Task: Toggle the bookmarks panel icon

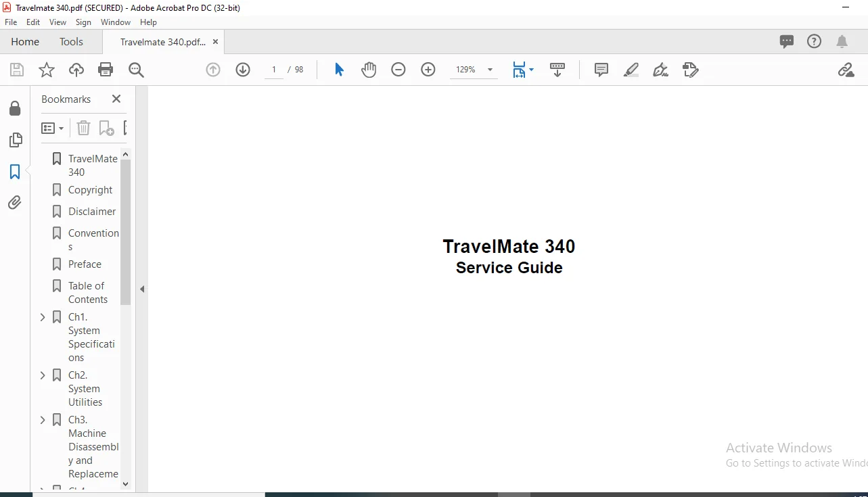Action: pyautogui.click(x=15, y=172)
